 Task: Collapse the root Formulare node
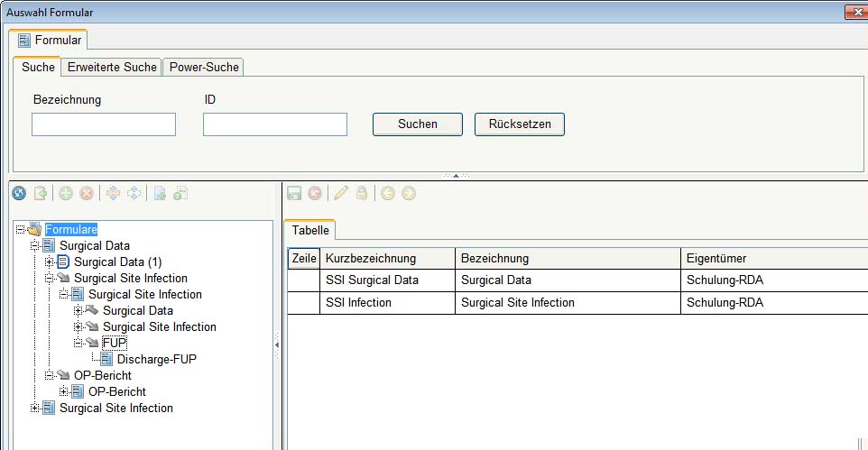(x=21, y=230)
